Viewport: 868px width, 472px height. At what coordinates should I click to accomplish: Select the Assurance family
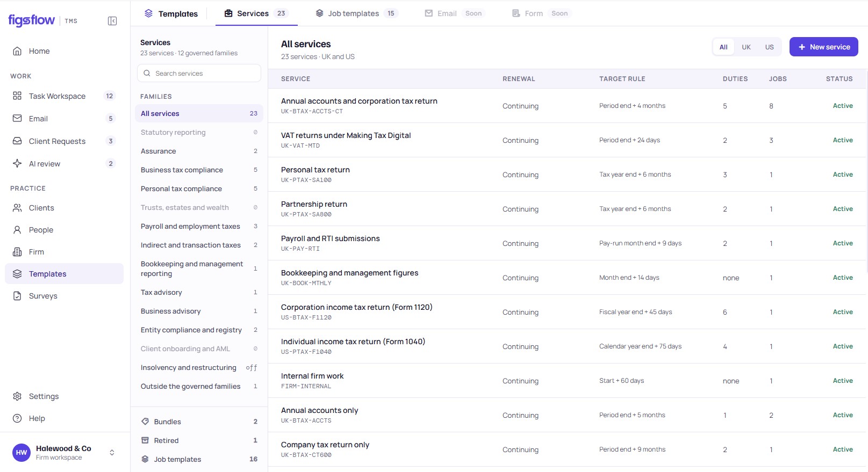coord(199,151)
